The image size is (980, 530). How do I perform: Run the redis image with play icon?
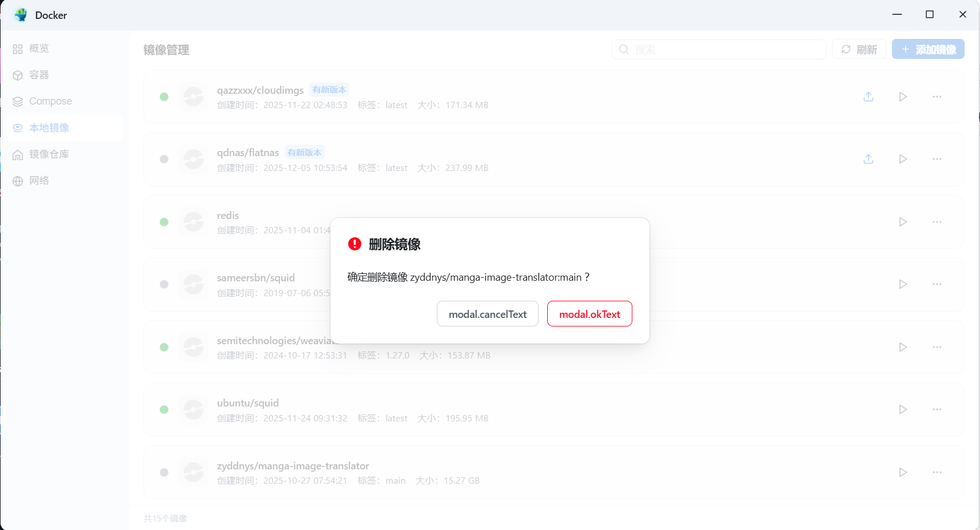coord(903,222)
